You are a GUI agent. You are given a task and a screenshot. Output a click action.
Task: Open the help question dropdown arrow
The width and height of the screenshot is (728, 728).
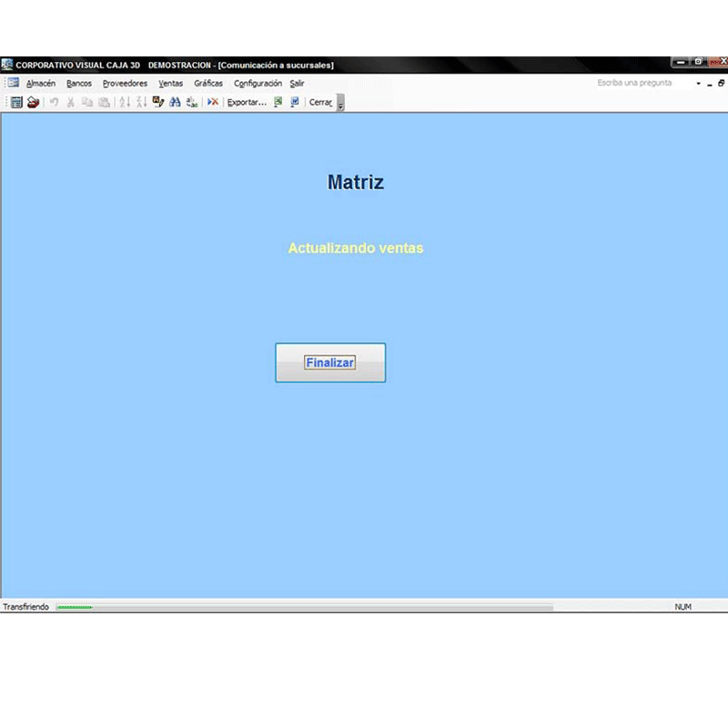click(x=698, y=83)
